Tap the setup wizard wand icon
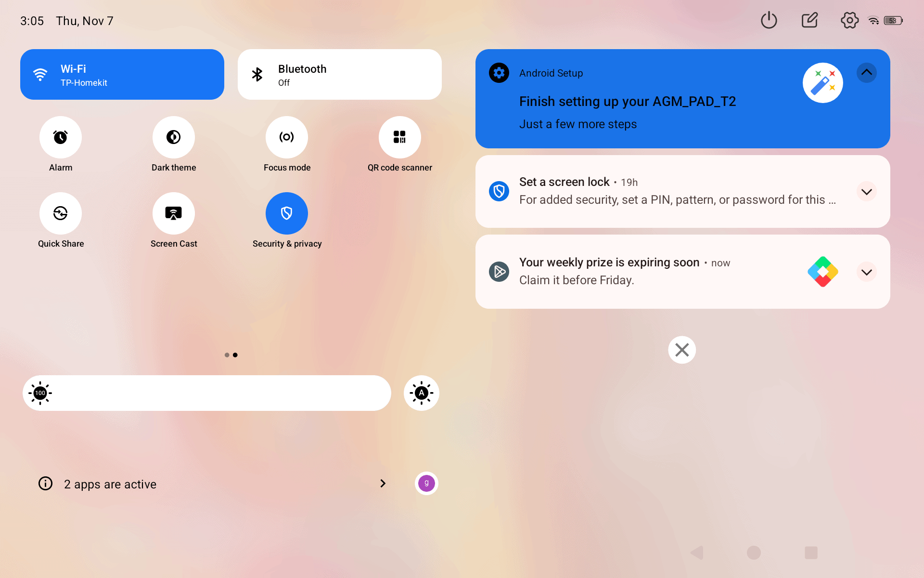 pos(823,83)
